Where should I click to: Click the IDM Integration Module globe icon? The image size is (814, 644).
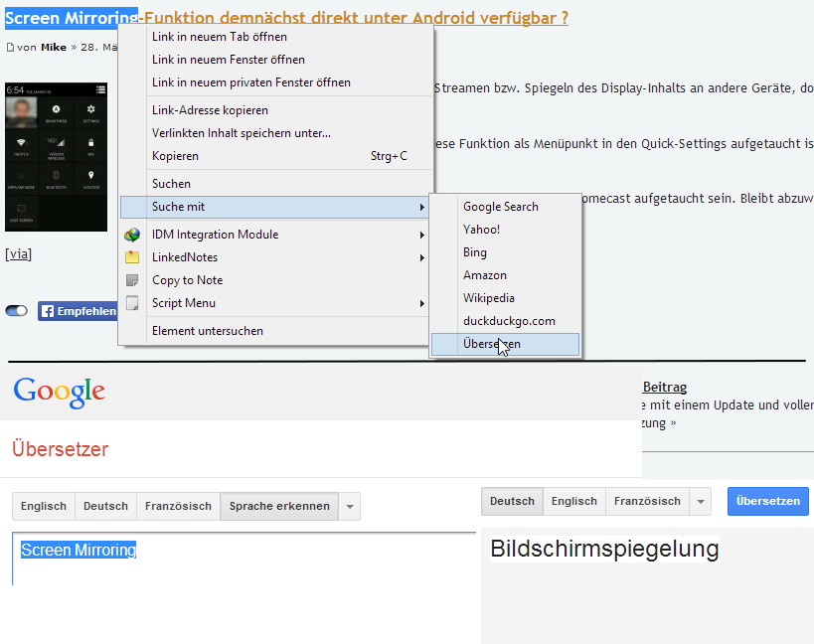[x=132, y=235]
